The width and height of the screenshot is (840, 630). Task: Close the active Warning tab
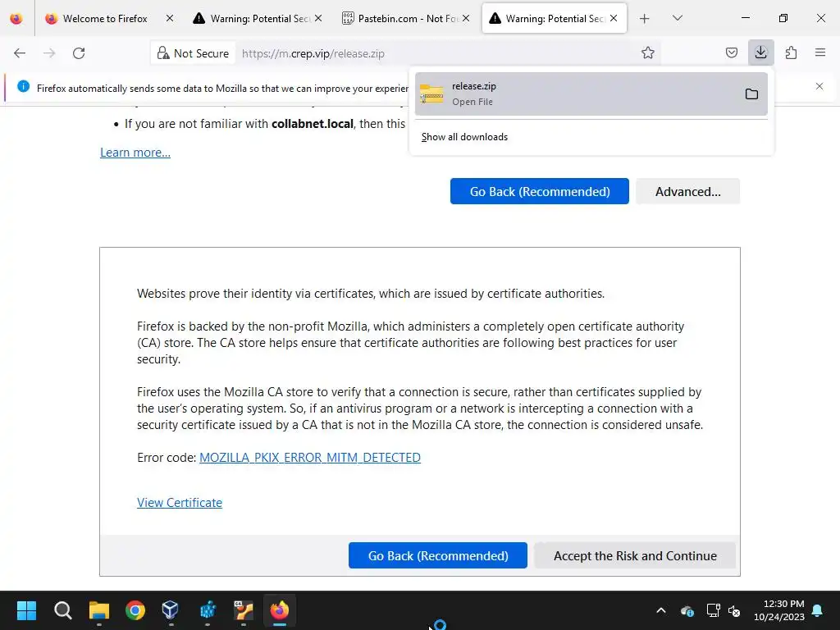pos(614,19)
